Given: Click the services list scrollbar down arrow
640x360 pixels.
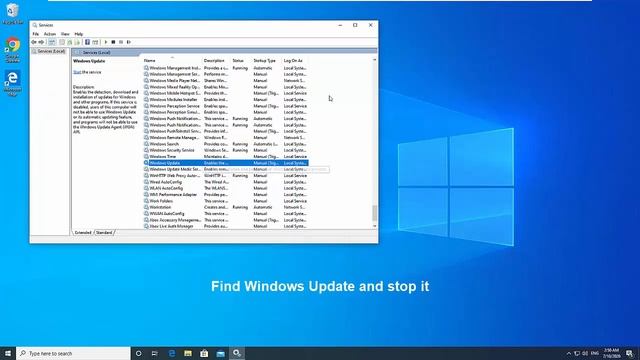Looking at the screenshot, I should tap(374, 226).
